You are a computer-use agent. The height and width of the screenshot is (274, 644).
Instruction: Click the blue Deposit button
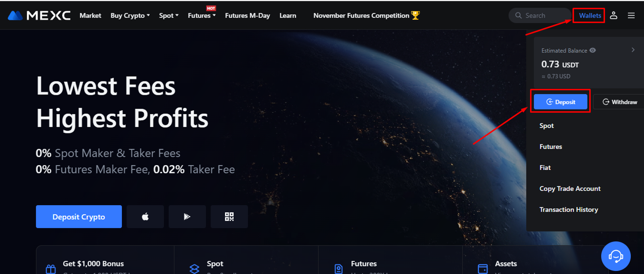coord(561,102)
